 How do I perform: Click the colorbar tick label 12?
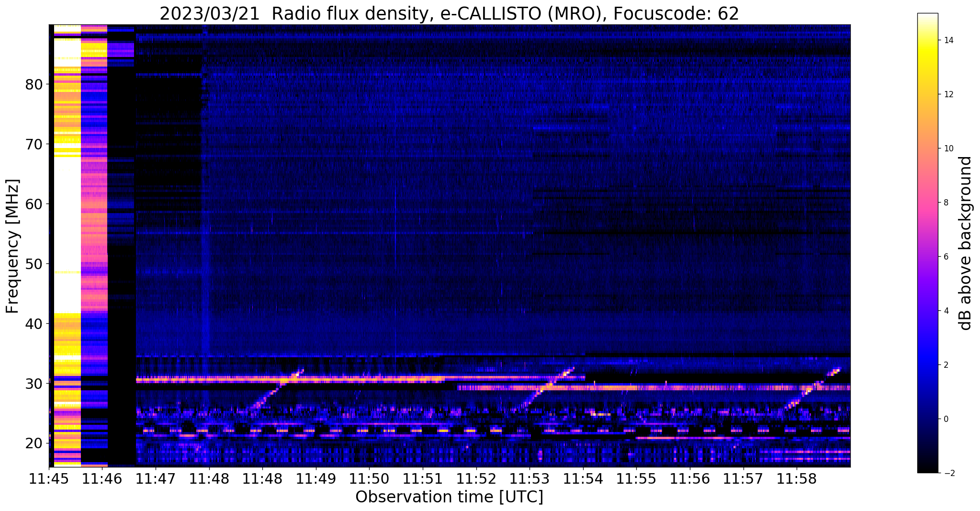pyautogui.click(x=948, y=94)
